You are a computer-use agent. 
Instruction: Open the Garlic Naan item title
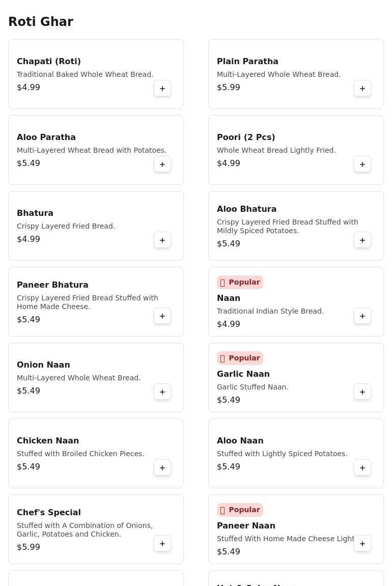[x=243, y=374]
